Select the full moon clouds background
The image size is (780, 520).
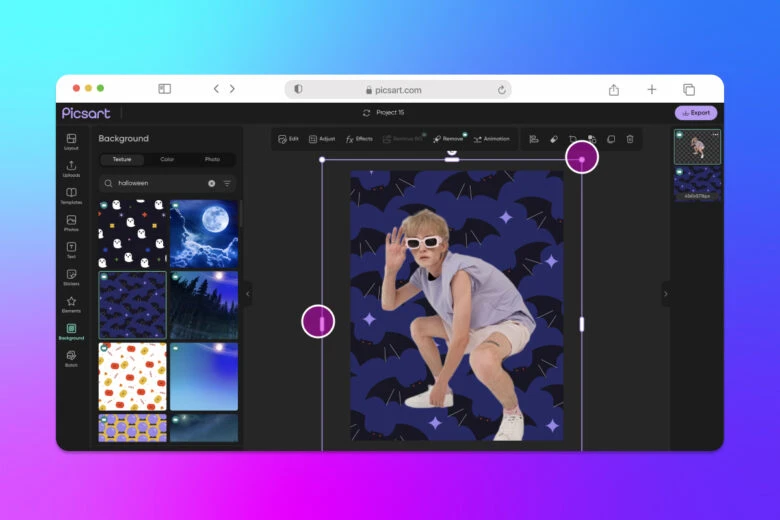point(204,233)
